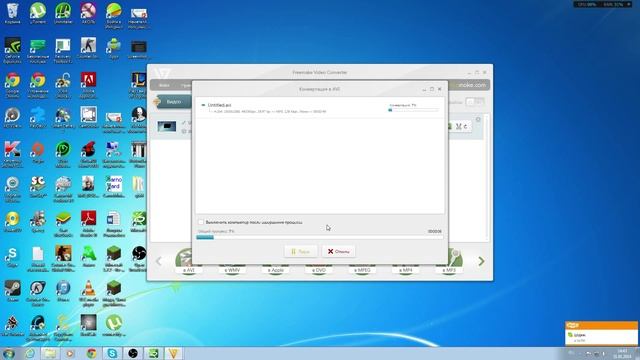The height and width of the screenshot is (360, 640).
Task: Open the Word document desktop icon
Action: (114, 223)
